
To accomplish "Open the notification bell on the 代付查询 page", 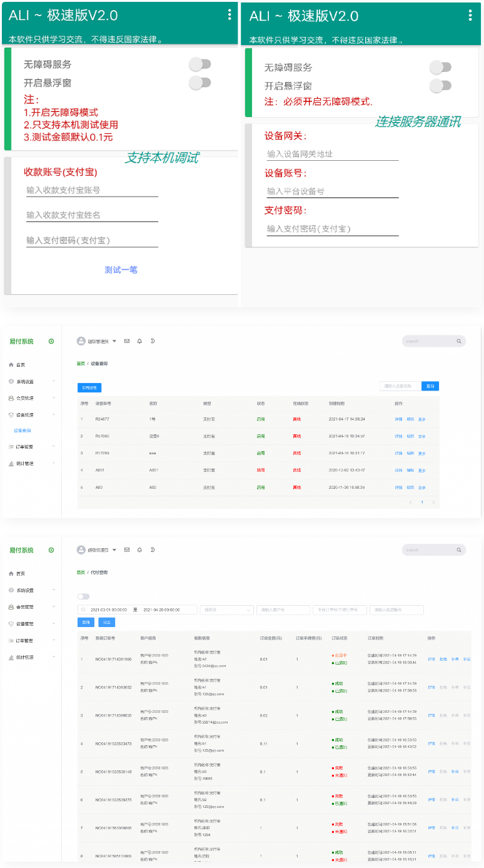I will pos(139,549).
